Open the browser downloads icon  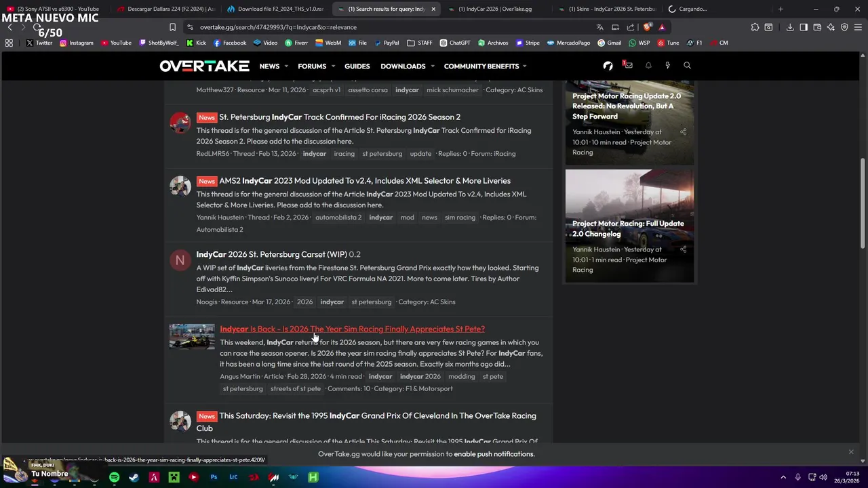[790, 27]
